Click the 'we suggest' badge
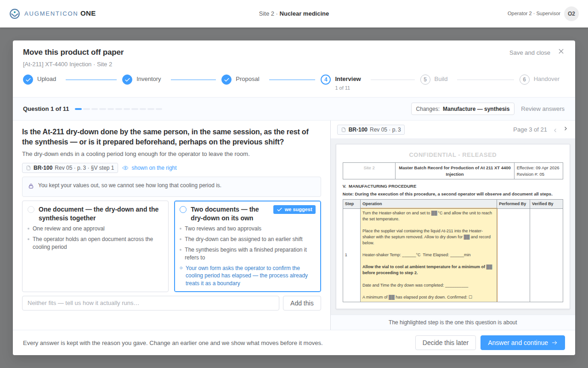The width and height of the screenshot is (588, 368). pos(294,209)
